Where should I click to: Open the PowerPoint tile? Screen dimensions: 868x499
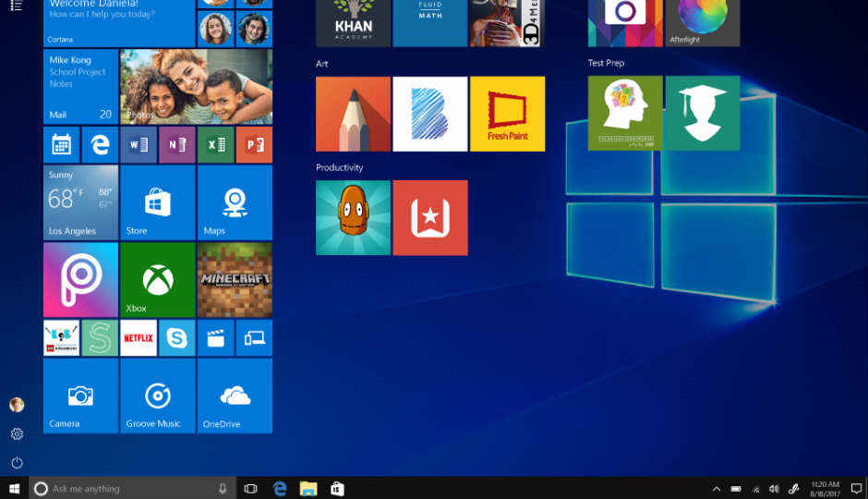point(254,144)
